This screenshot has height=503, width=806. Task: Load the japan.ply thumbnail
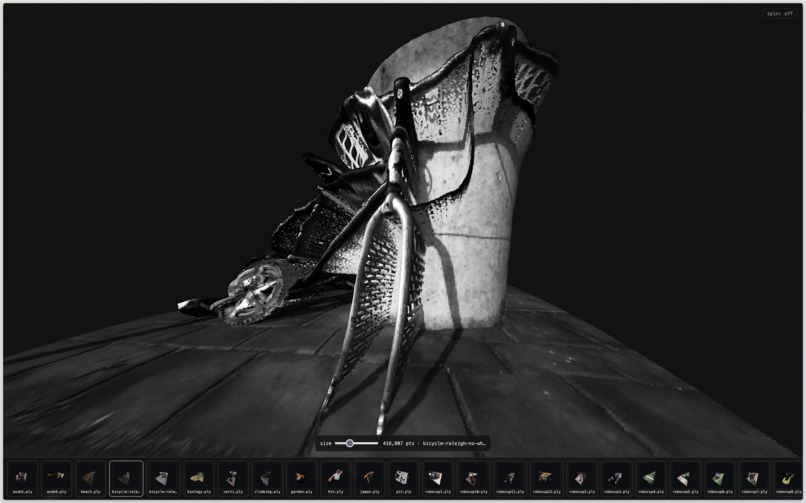click(x=370, y=478)
